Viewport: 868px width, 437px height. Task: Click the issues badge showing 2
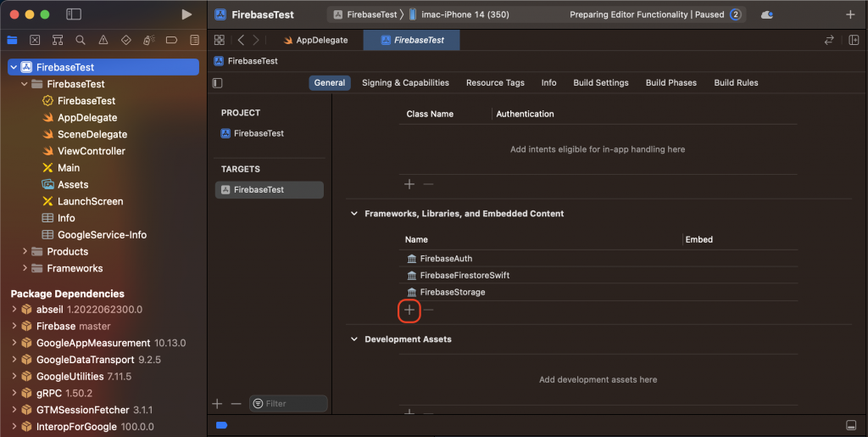735,15
